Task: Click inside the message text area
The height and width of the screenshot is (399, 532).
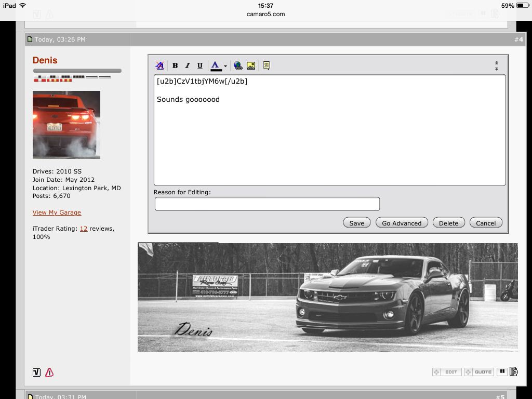Action: coord(329,135)
